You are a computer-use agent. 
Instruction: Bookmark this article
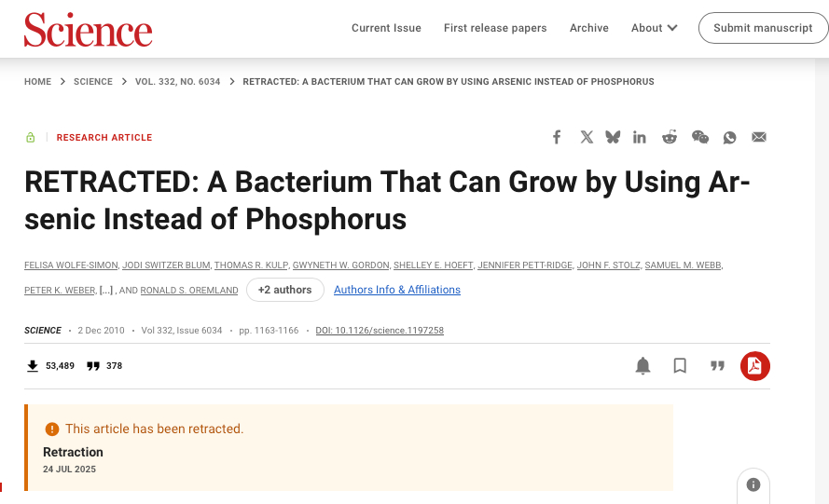click(x=680, y=366)
